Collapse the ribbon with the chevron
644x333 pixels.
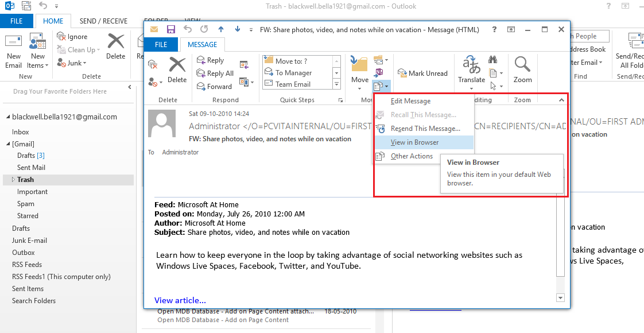[x=561, y=99]
